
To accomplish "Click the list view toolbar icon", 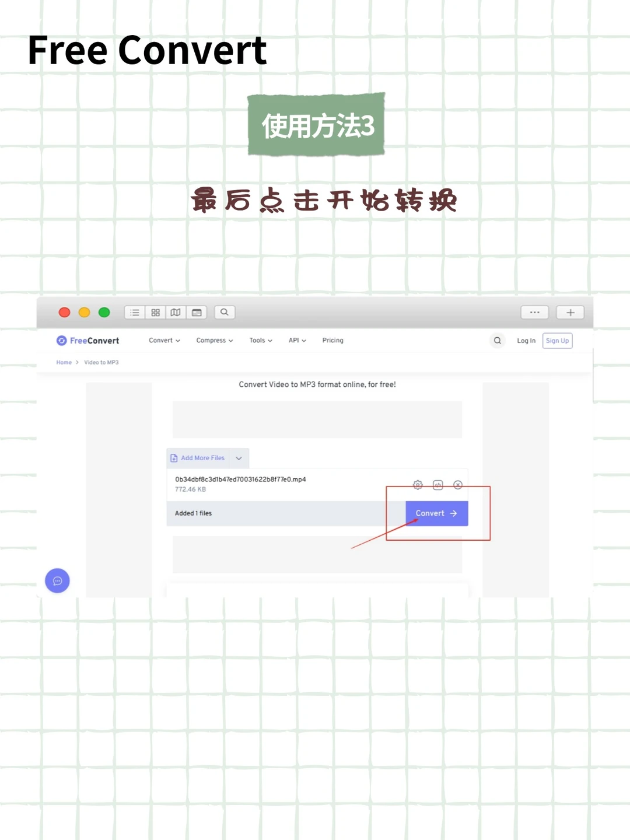I will 135,313.
